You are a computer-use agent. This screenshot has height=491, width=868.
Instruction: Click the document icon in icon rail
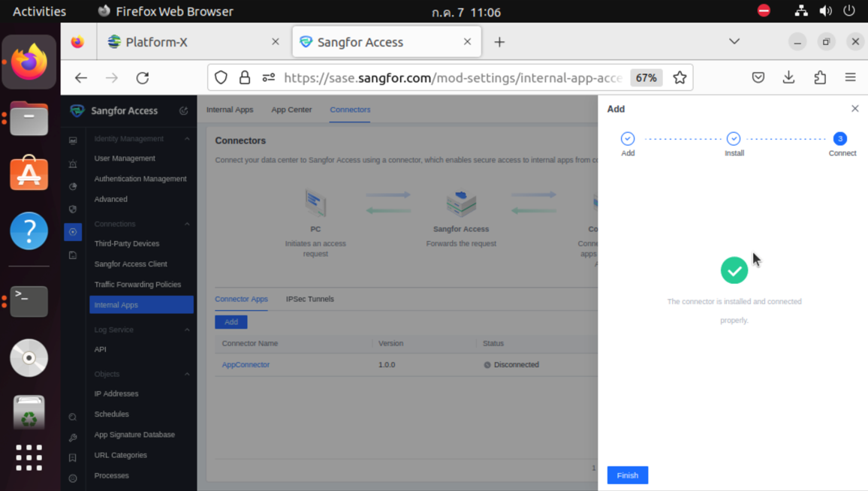click(73, 255)
